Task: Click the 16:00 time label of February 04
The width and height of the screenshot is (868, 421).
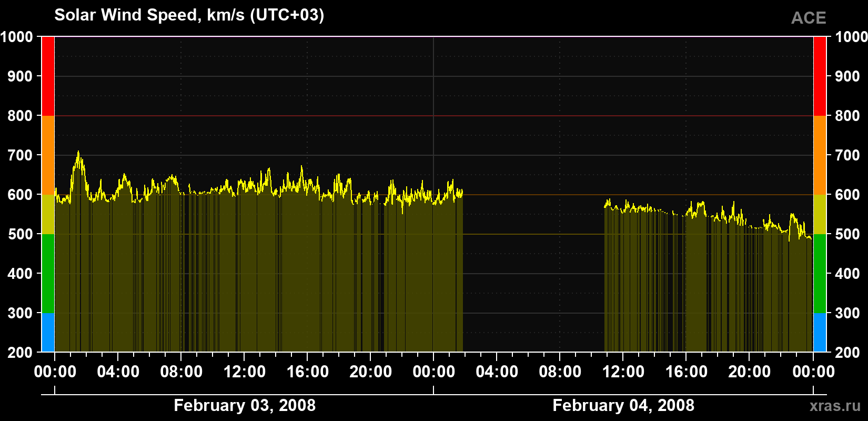Action: click(687, 372)
